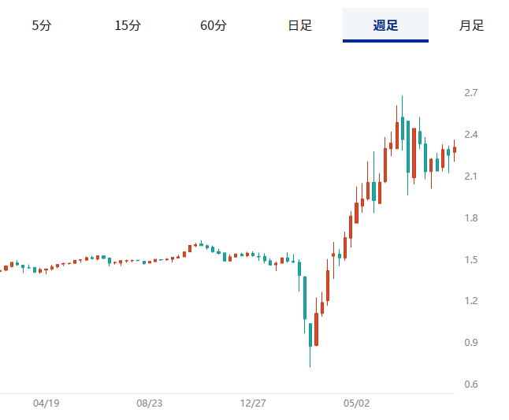The image size is (509, 420).
Task: Click the 1.5 price axis label
Action: [470, 260]
